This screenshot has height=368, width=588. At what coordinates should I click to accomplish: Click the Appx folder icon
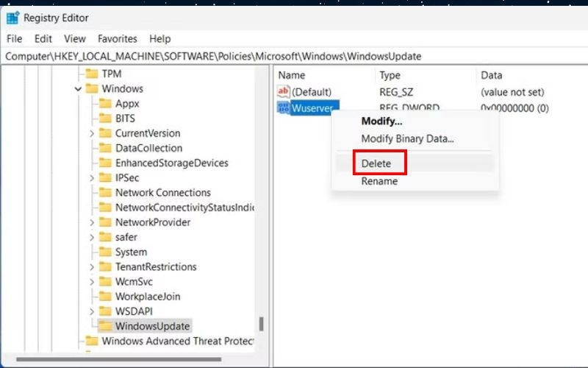point(105,104)
